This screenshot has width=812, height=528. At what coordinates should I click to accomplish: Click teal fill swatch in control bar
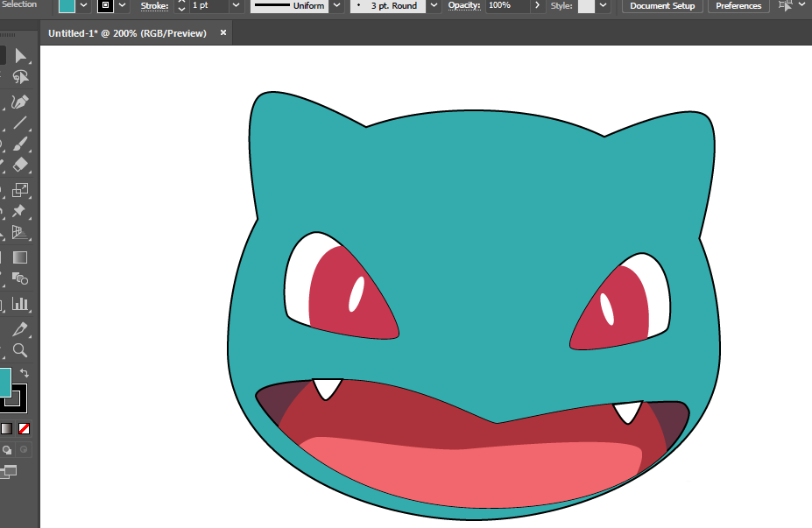coord(67,6)
